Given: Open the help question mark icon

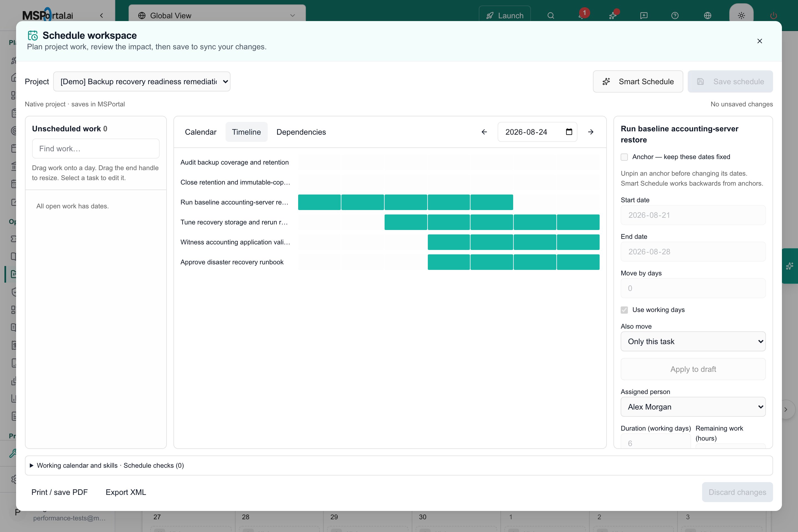Looking at the screenshot, I should [675, 16].
